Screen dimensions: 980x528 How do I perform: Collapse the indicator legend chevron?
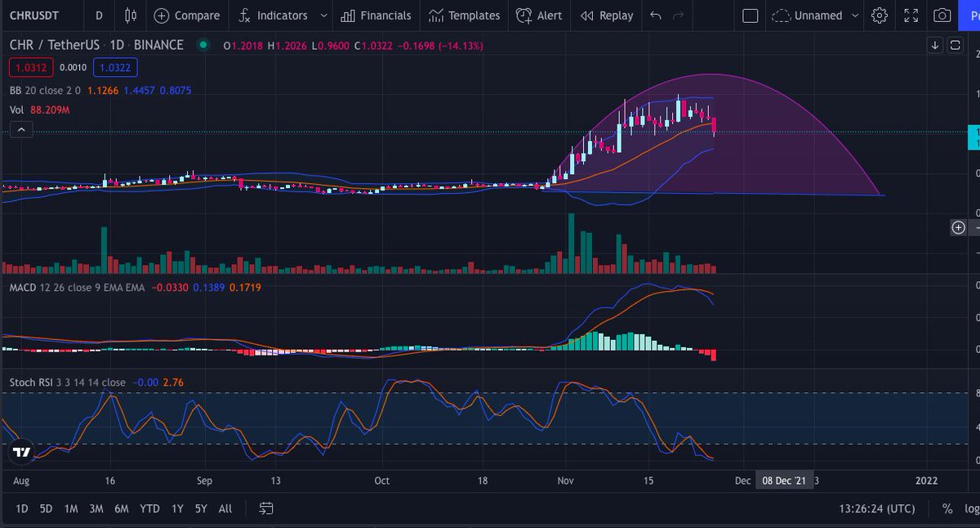point(21,129)
